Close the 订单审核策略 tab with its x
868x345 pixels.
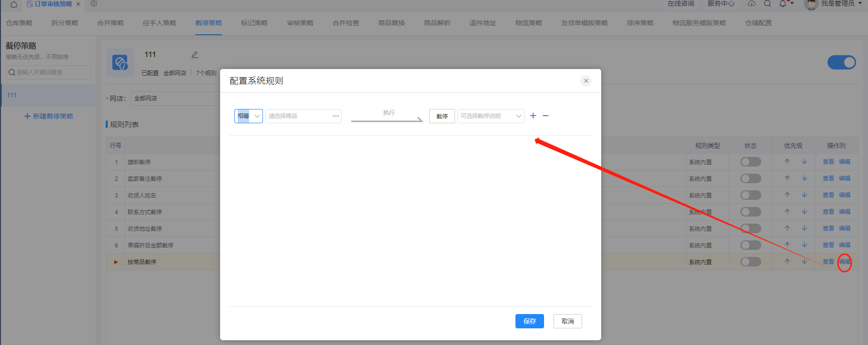coord(78,4)
